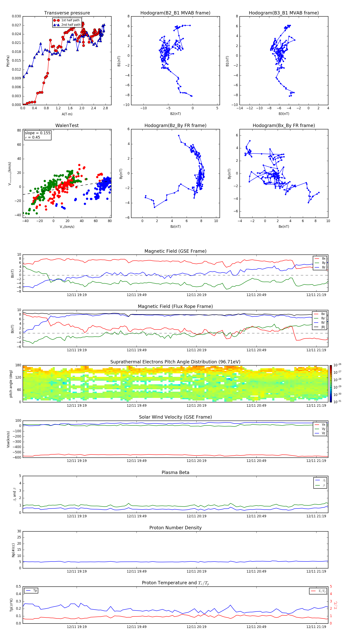Click the 'Bz(nT)' x-axis label
The image size is (351, 644).
(175, 227)
